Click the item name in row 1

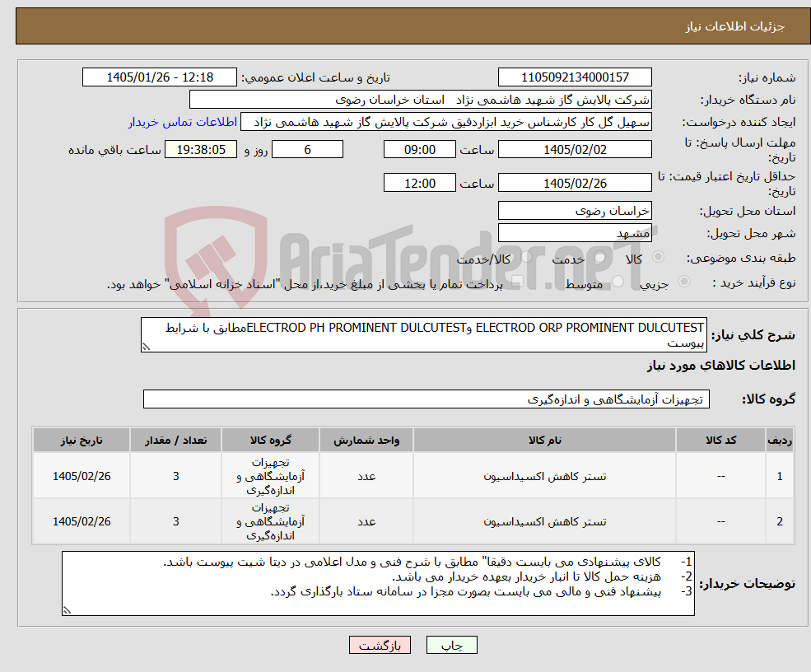click(544, 476)
